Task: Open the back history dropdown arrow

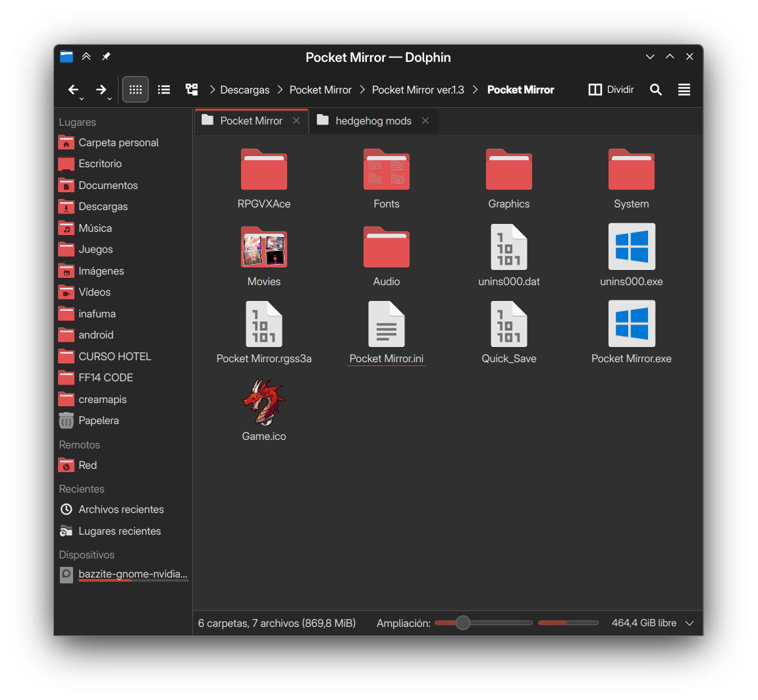Action: [x=82, y=99]
